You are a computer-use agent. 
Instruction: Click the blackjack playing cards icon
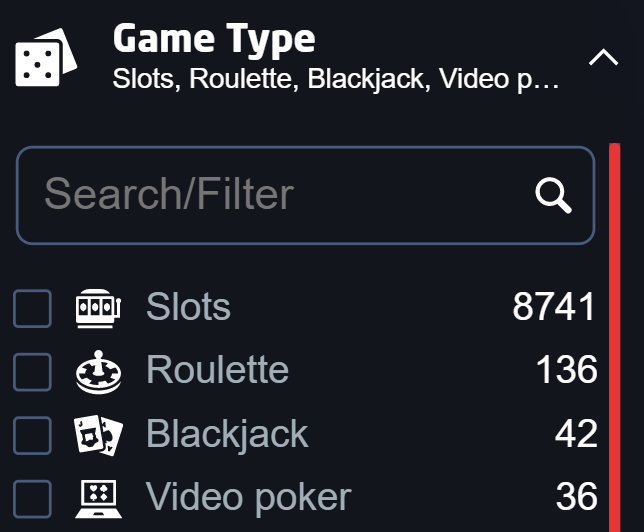pos(99,435)
